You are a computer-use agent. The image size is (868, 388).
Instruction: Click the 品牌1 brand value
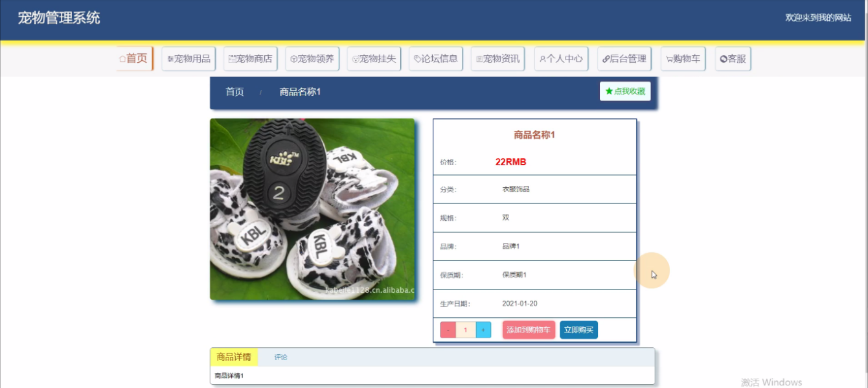[x=511, y=246]
